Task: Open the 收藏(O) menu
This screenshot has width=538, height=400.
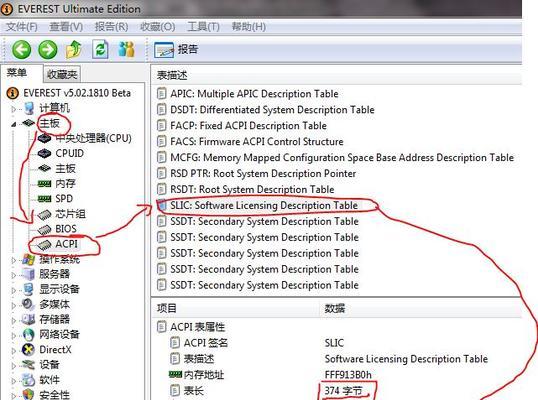Action: pyautogui.click(x=157, y=26)
